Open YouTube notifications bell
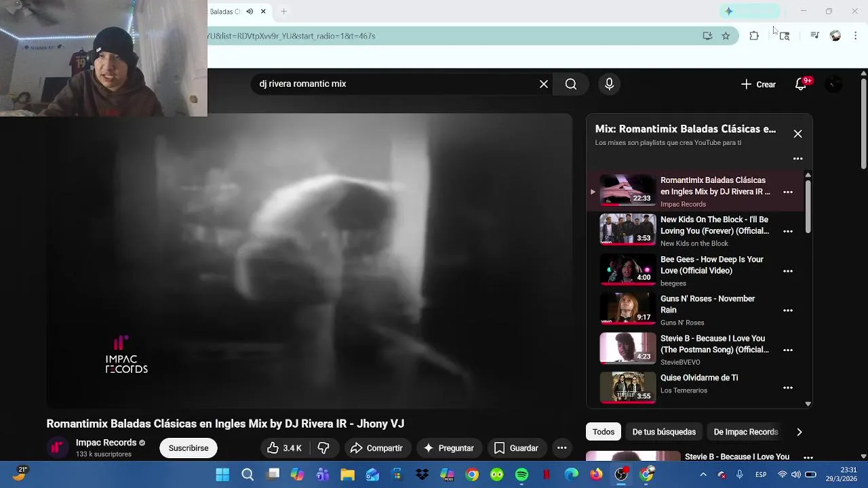Image resolution: width=868 pixels, height=488 pixels. (801, 84)
